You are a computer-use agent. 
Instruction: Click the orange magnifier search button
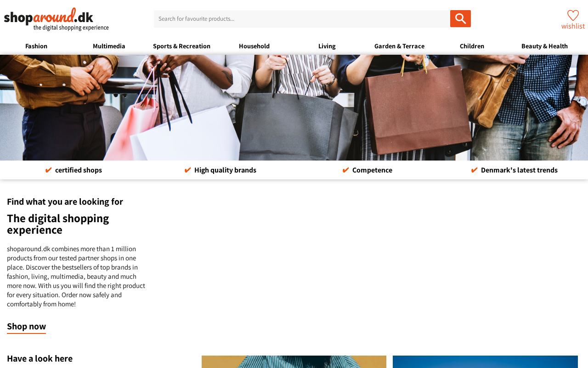tap(460, 19)
